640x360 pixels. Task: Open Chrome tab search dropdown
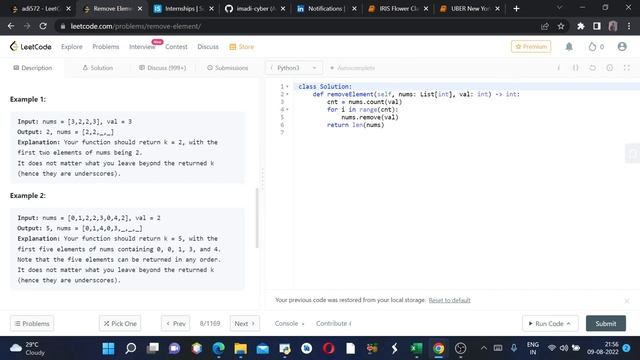point(559,8)
